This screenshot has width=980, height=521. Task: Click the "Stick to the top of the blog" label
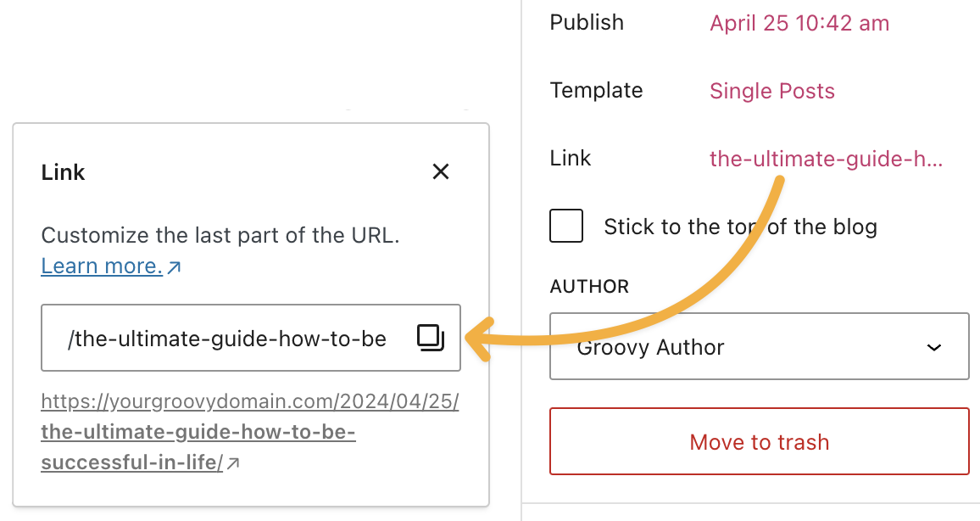click(x=740, y=227)
